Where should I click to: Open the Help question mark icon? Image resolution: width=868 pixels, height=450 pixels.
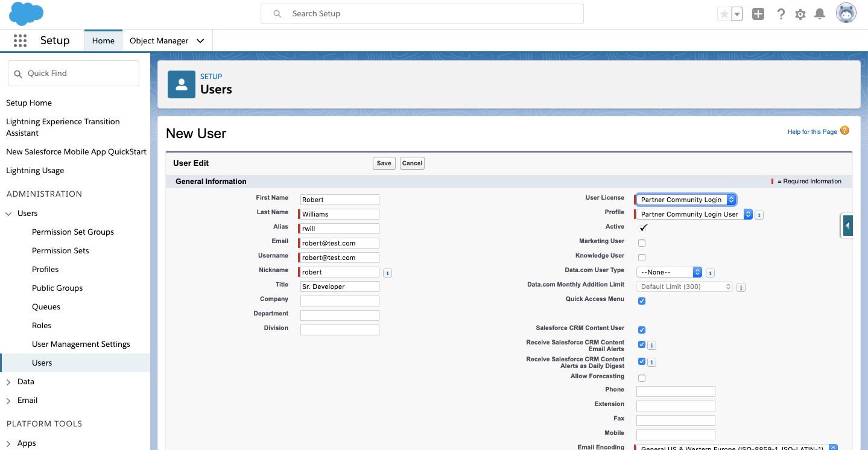point(781,14)
